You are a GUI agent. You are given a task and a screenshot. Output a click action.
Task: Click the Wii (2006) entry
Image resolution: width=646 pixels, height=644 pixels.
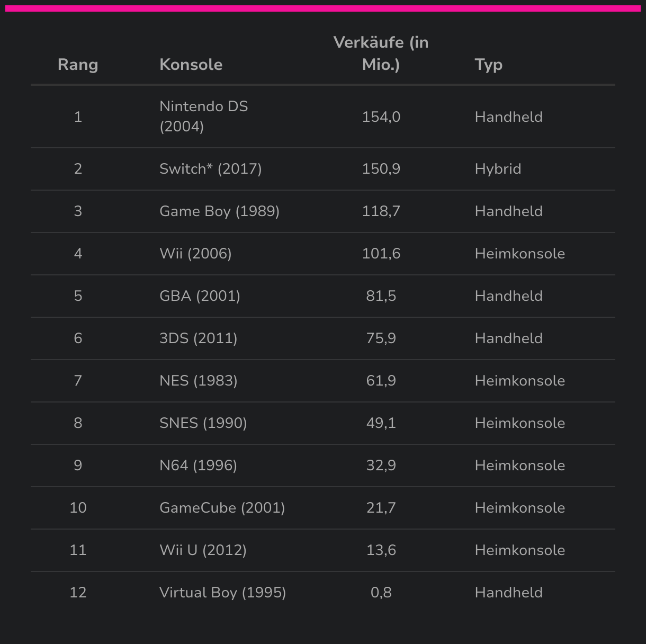click(x=195, y=254)
